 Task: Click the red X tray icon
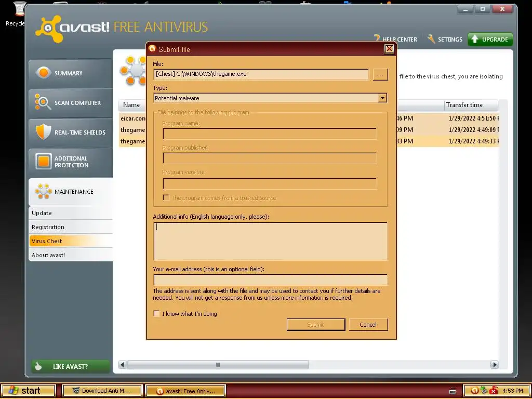coord(494,391)
